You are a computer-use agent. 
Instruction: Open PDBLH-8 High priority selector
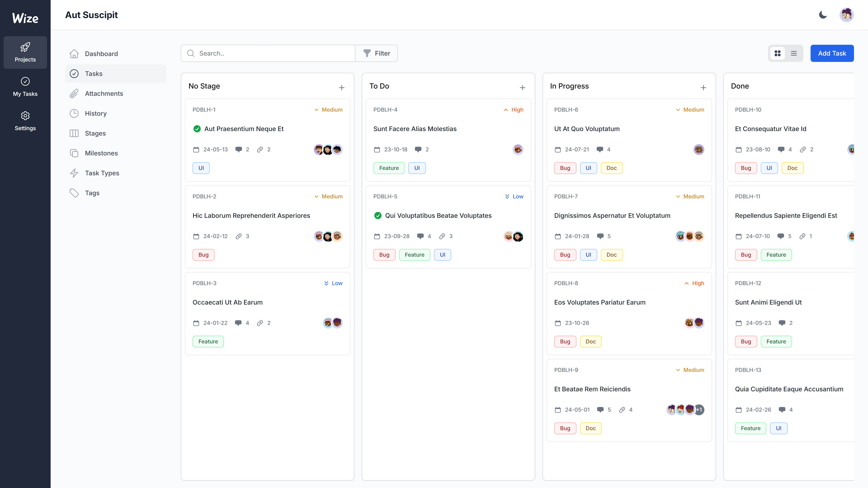point(694,283)
